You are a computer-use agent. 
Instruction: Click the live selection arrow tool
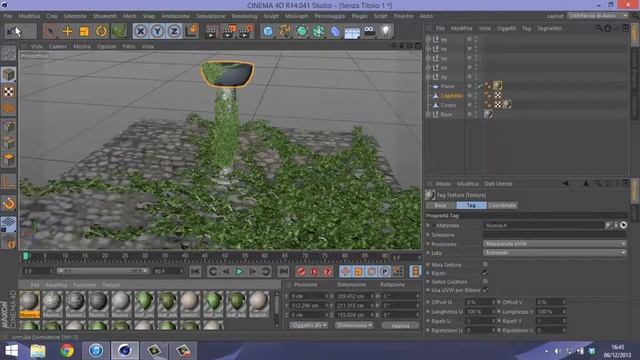point(51,31)
